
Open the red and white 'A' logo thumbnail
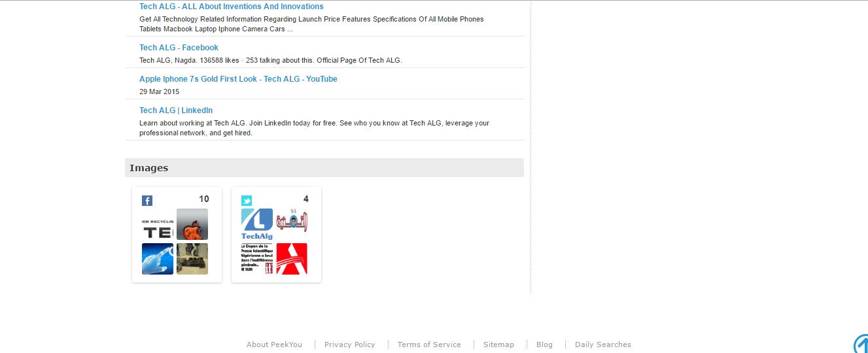292,259
